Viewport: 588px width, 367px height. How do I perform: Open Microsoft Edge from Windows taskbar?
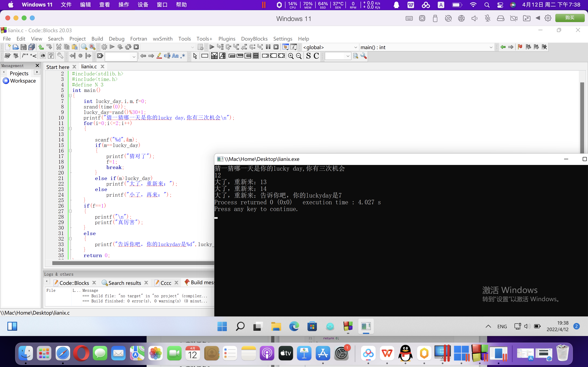coord(294,326)
